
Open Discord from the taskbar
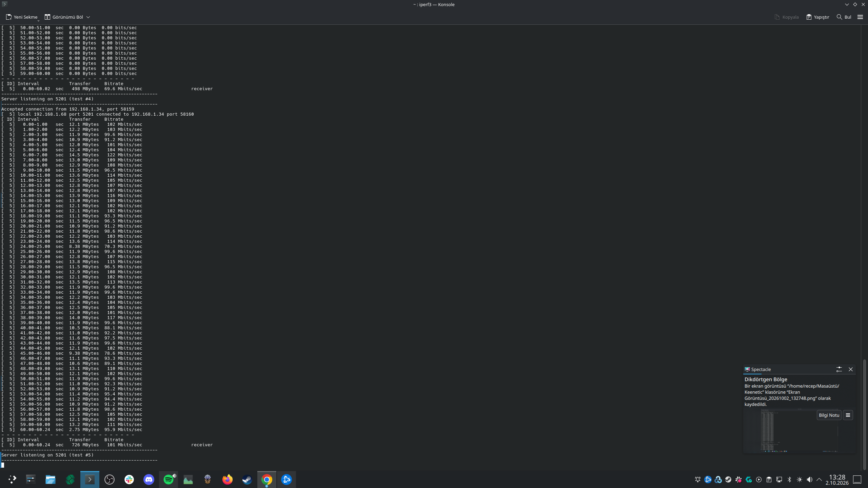point(149,479)
